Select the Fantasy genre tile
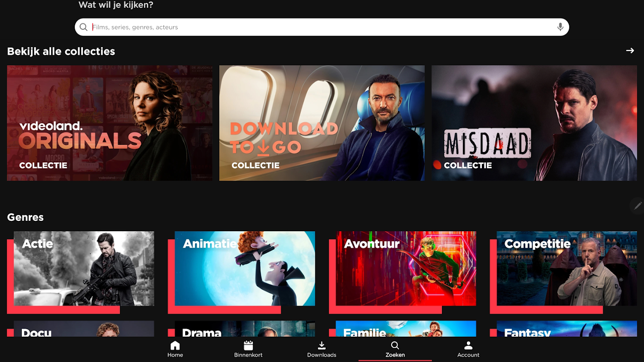The width and height of the screenshot is (644, 362). click(x=563, y=329)
